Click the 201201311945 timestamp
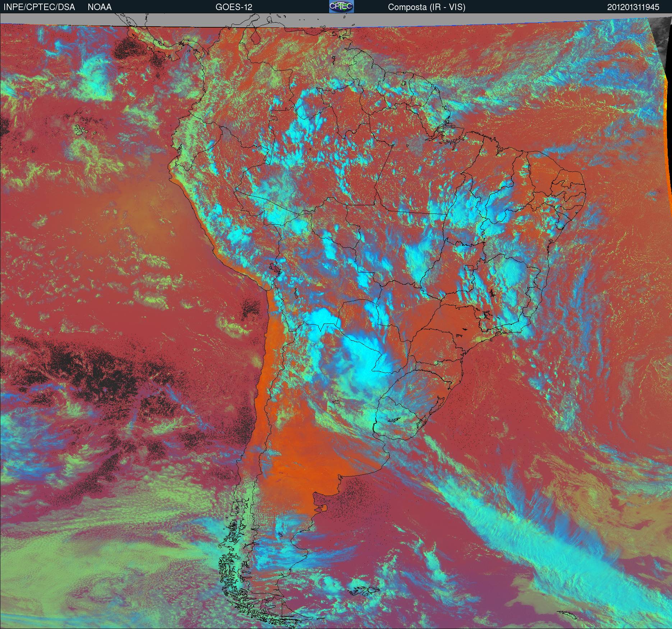 pos(633,7)
